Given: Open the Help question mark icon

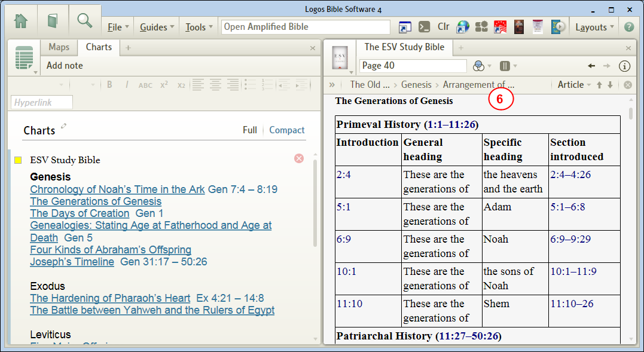Looking at the screenshot, I should (x=629, y=27).
